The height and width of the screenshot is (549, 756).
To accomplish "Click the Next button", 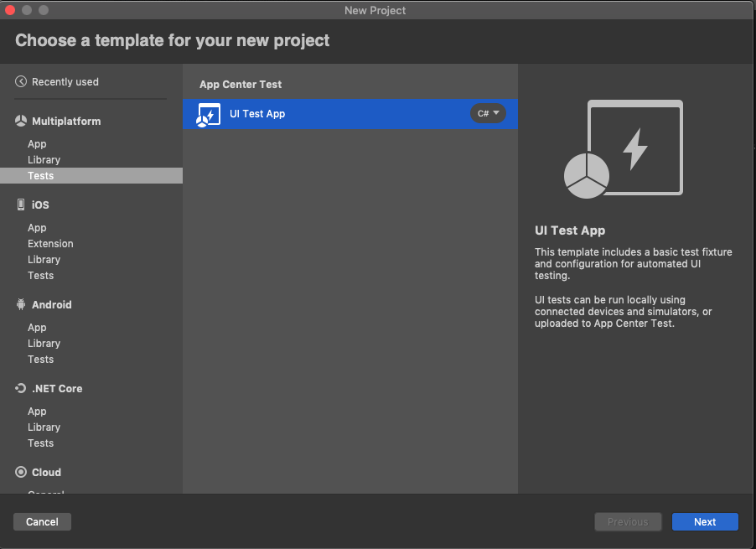I will pos(705,521).
